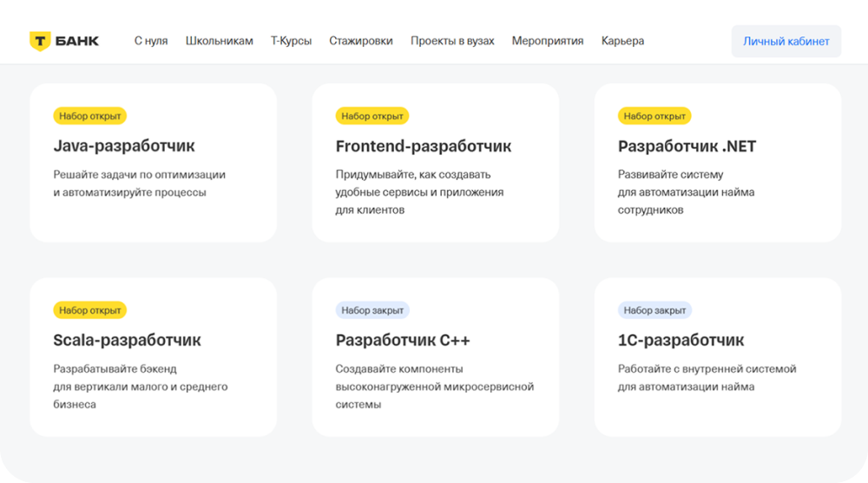Image resolution: width=868 pixels, height=483 pixels.
Task: Click "Набор открыт" badge on Frontend card
Action: point(372,116)
